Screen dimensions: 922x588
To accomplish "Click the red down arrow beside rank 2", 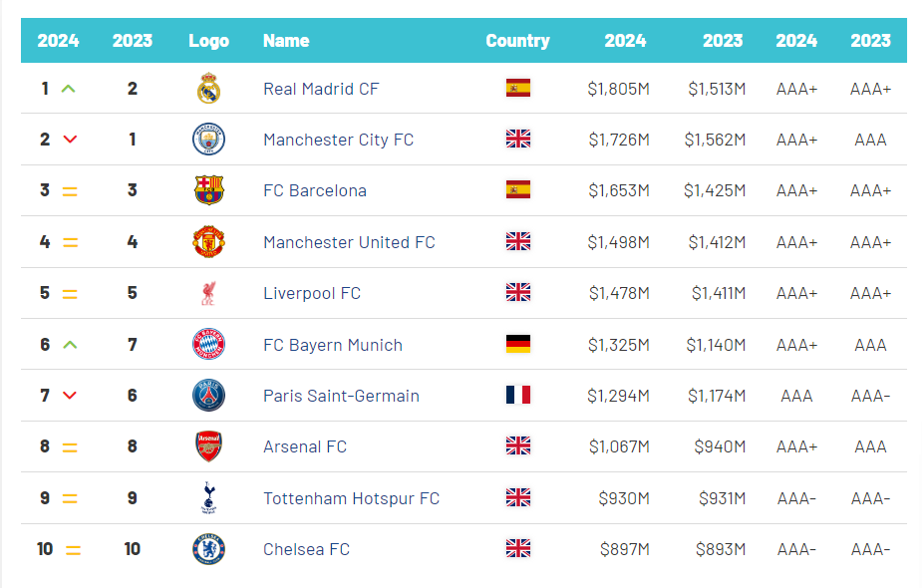I will tap(70, 140).
